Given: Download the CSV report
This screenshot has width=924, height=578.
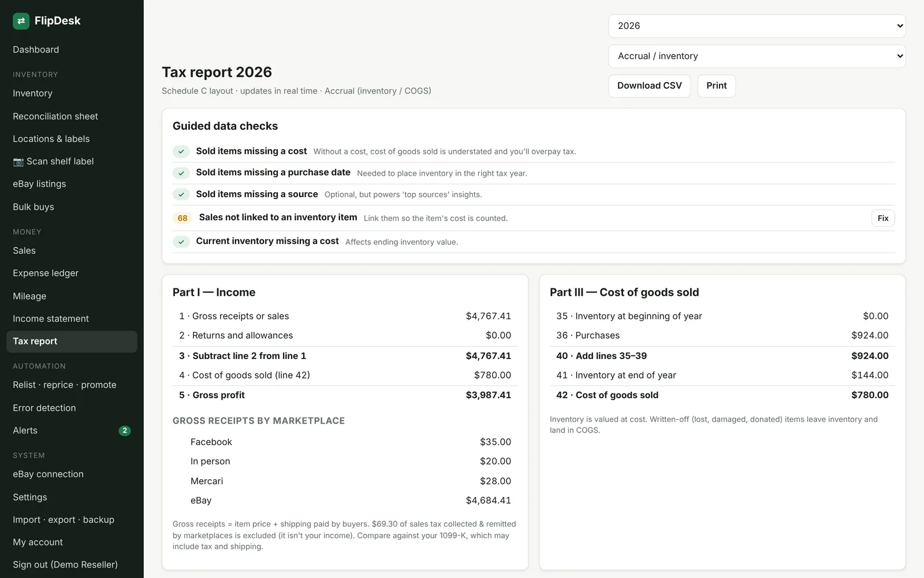Looking at the screenshot, I should pos(650,86).
